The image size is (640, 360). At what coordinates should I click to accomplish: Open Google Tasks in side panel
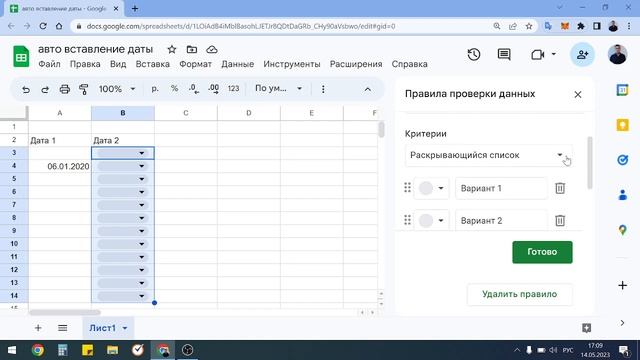(622, 160)
